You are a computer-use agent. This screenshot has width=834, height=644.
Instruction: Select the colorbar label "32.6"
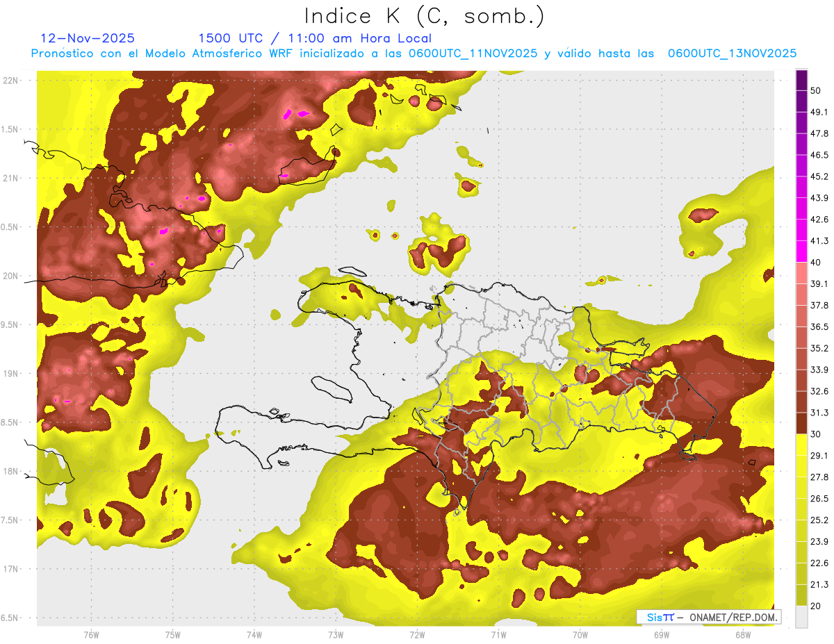click(819, 391)
